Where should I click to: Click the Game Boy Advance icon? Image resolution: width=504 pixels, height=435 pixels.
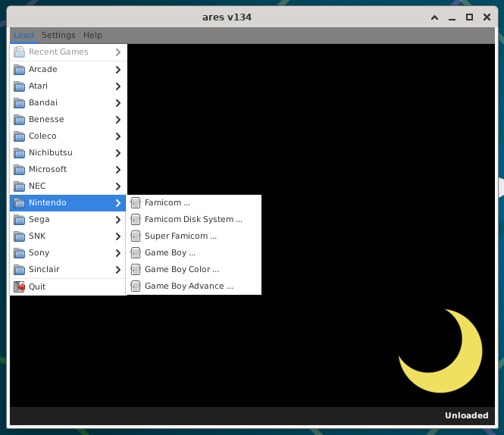click(136, 286)
